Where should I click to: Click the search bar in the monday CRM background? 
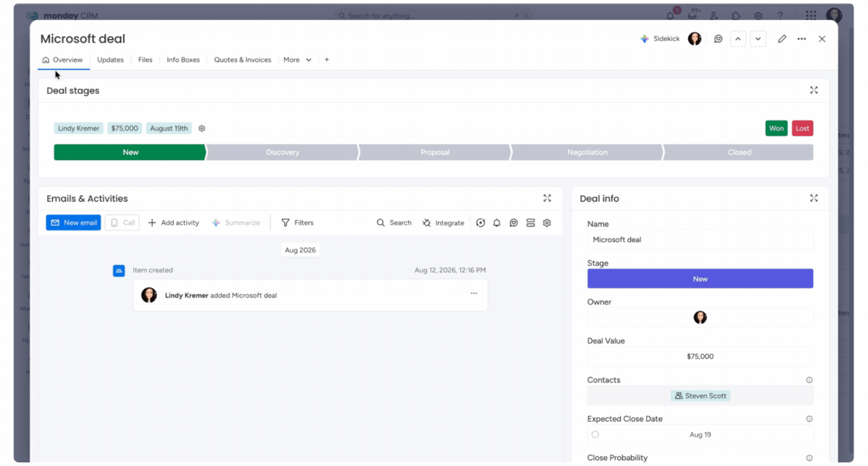click(433, 16)
